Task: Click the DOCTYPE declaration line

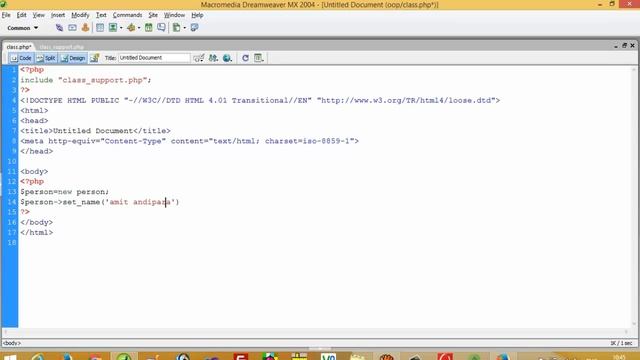Action: coord(260,100)
